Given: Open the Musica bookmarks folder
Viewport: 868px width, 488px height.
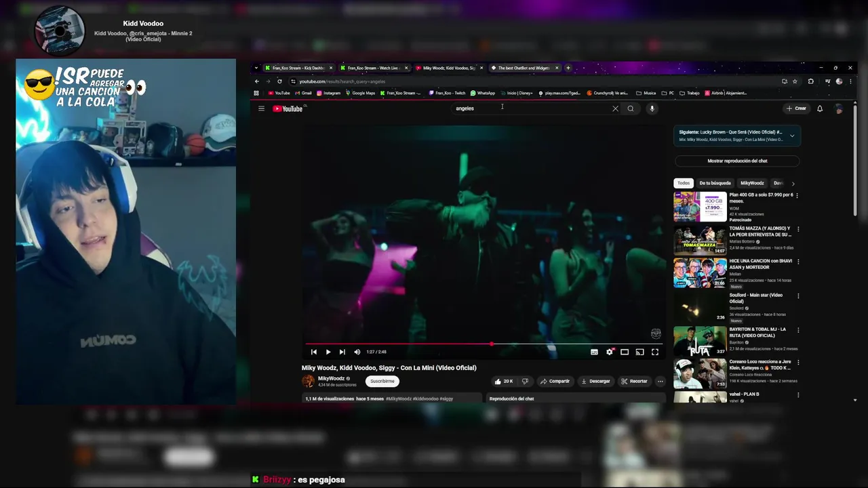Looking at the screenshot, I should click(647, 93).
